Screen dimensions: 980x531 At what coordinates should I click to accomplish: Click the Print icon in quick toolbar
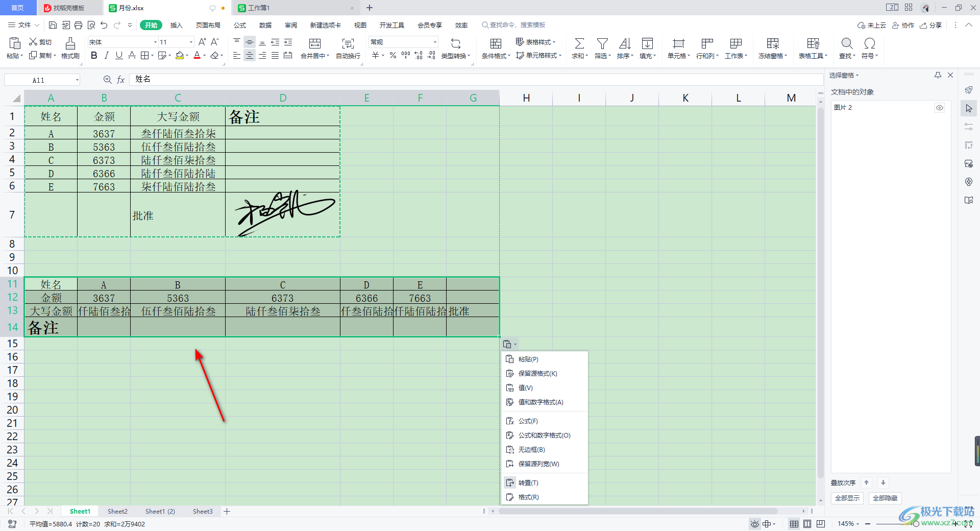(x=78, y=25)
